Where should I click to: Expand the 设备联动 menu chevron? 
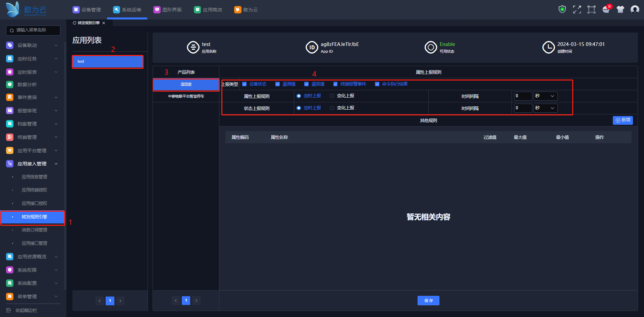pos(56,45)
